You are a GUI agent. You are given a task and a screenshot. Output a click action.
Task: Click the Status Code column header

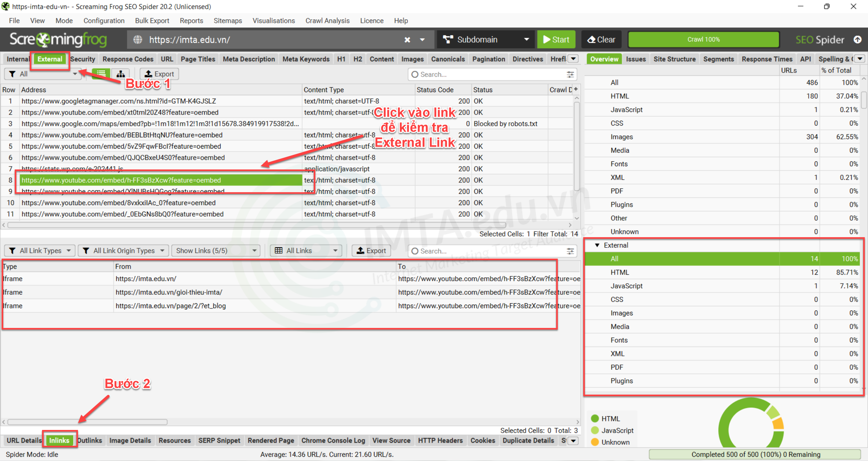pyautogui.click(x=443, y=90)
